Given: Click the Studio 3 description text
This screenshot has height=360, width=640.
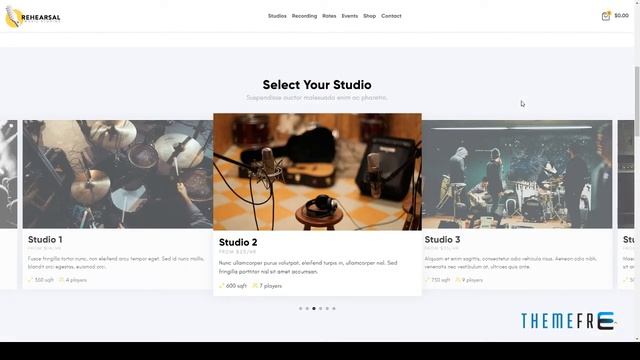Looking at the screenshot, I should [x=511, y=262].
